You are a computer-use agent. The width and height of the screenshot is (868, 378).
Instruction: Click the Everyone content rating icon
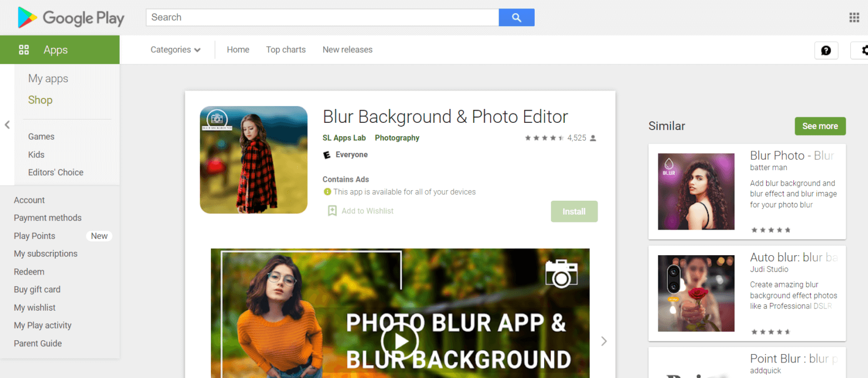click(327, 155)
